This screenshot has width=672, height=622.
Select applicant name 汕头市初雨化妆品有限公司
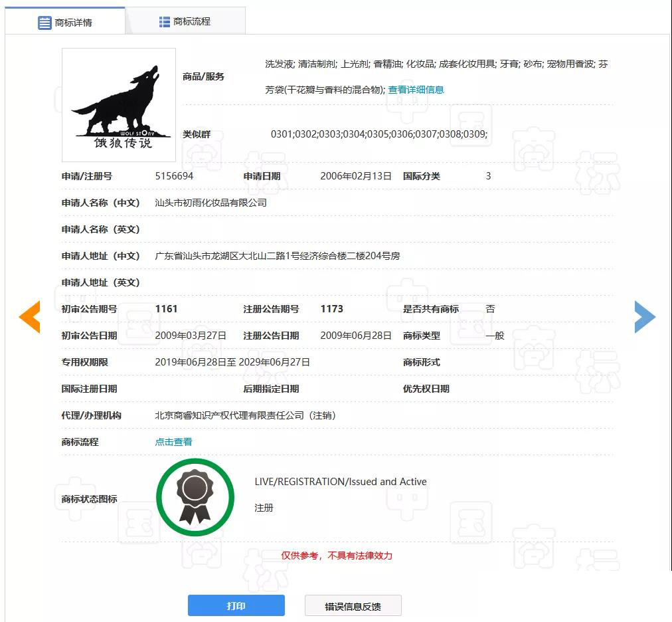coord(211,203)
